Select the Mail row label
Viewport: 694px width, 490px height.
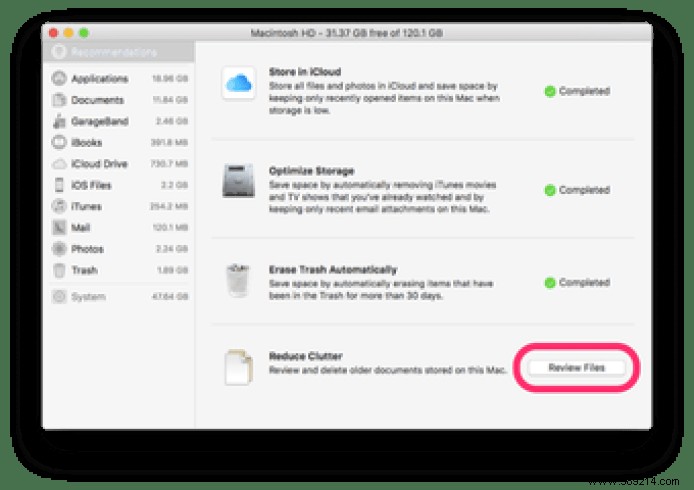[x=81, y=228]
